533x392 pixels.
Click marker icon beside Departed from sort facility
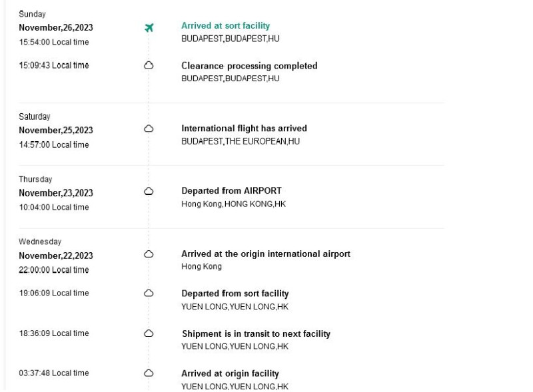click(149, 293)
